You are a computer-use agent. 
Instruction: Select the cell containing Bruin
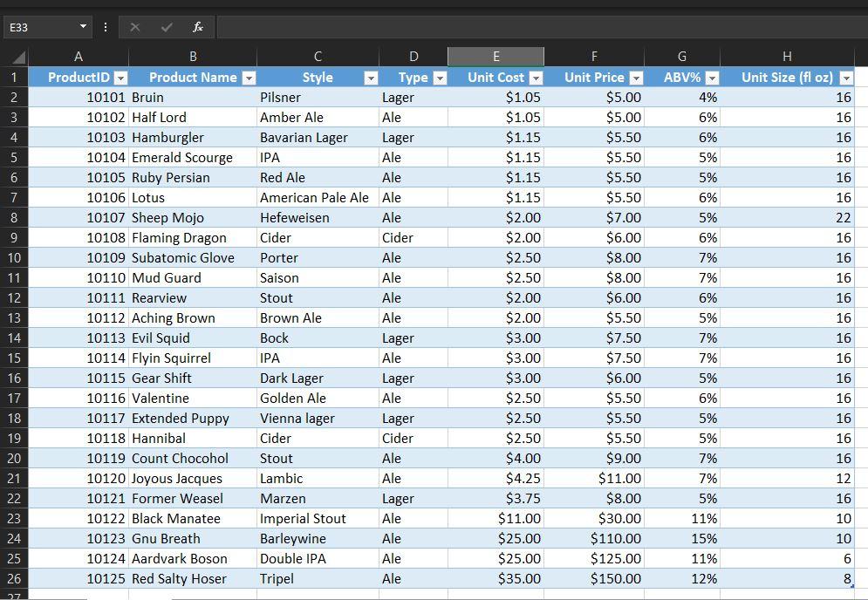click(193, 97)
